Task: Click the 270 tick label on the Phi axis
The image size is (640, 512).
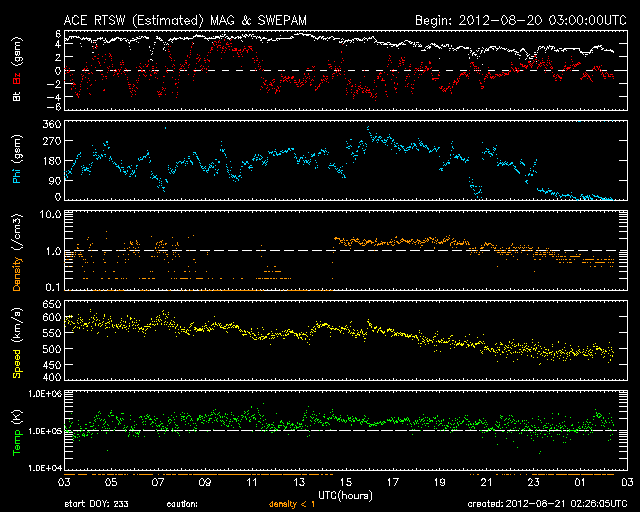Action: tap(51, 141)
